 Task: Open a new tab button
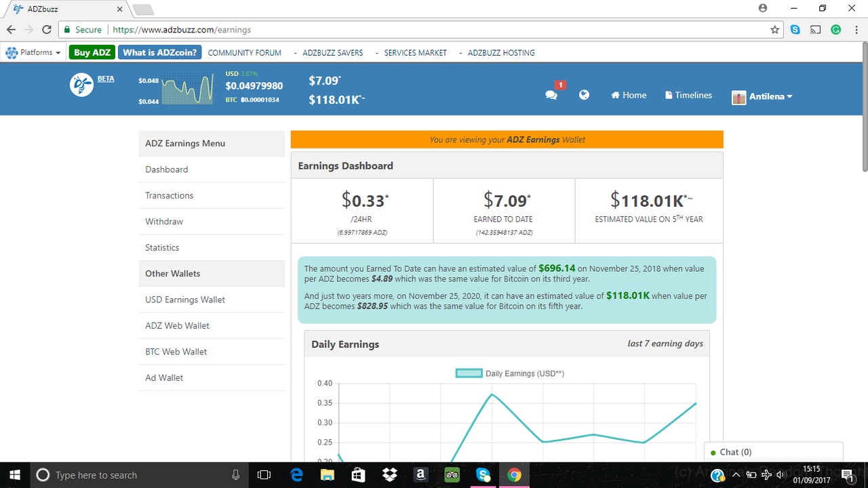point(143,9)
